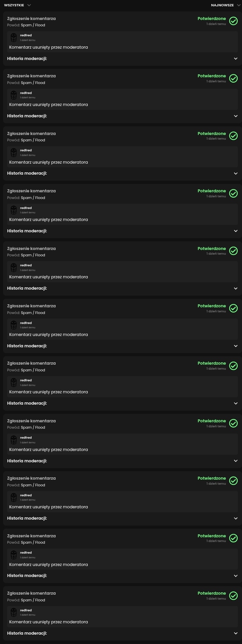Image resolution: width=242 pixels, height=644 pixels.
Task: Click the green check icon on the last report
Action: point(233,596)
